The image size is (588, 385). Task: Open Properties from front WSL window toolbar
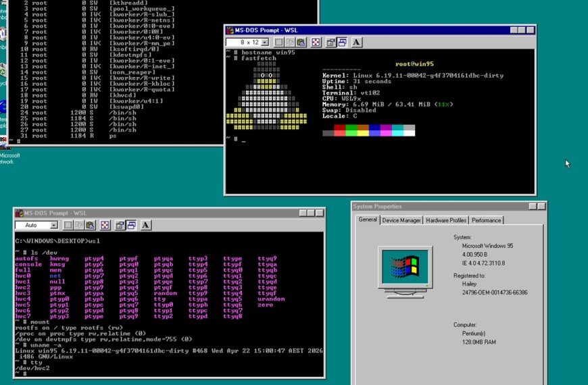tap(330, 43)
